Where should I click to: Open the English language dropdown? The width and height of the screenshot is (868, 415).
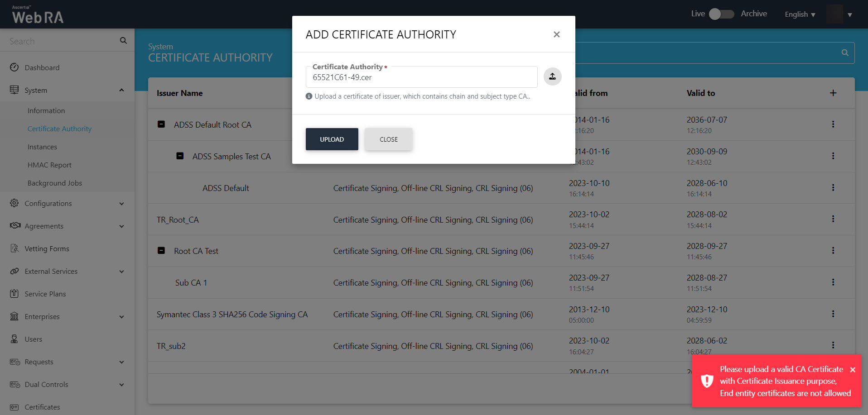(x=800, y=14)
